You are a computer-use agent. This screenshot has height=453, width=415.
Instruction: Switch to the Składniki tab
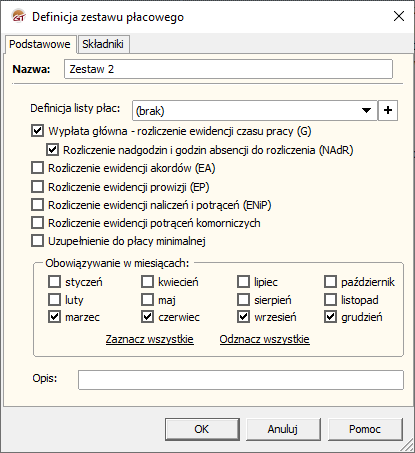click(103, 44)
